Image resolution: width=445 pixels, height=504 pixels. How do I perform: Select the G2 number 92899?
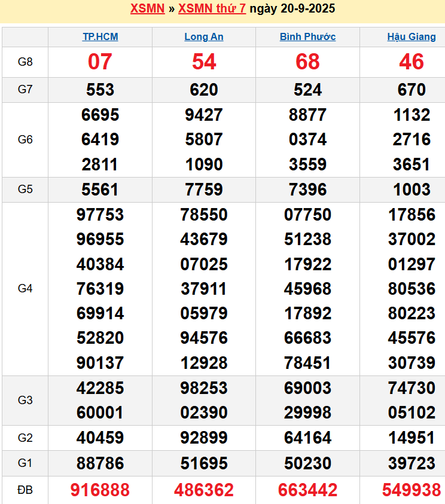tap(204, 438)
